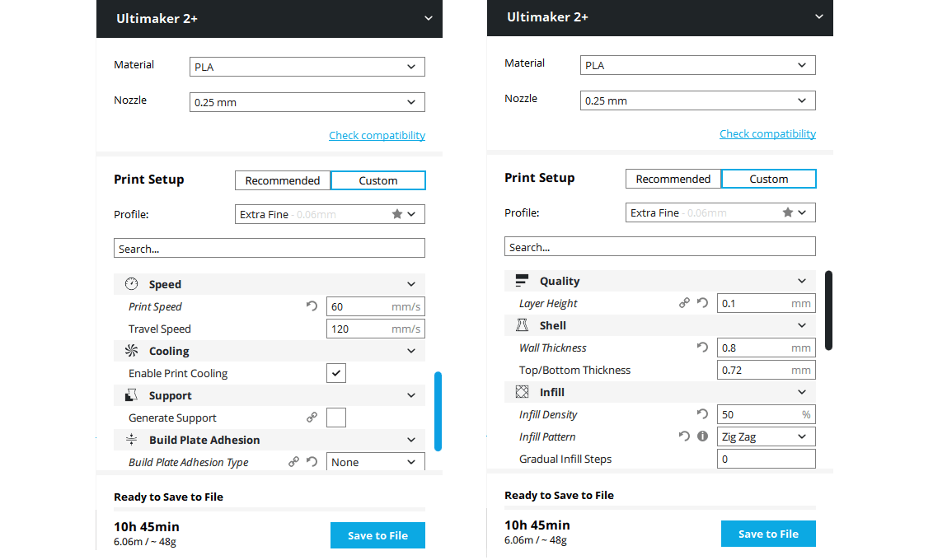The height and width of the screenshot is (560, 933).
Task: Check the Generate Support checkbox
Action: (x=336, y=418)
